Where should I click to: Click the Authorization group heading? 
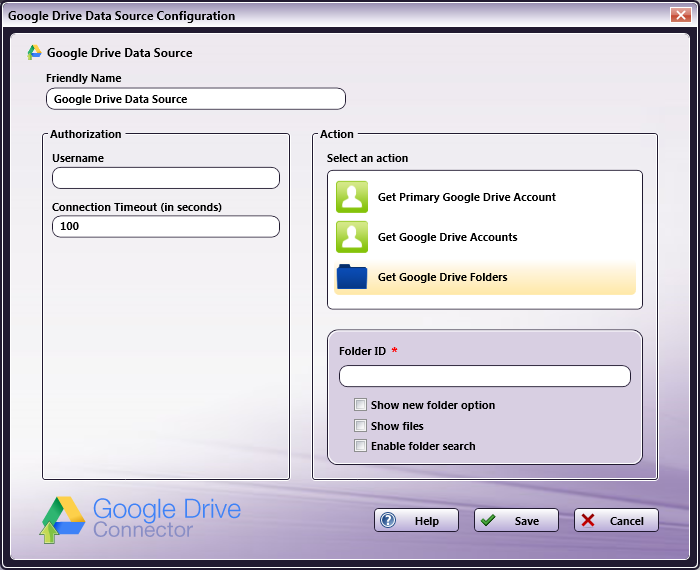[x=85, y=134]
